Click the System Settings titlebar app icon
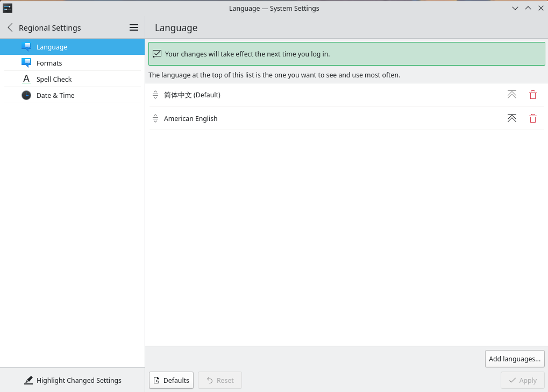Viewport: 548px width, 392px height. click(x=8, y=8)
